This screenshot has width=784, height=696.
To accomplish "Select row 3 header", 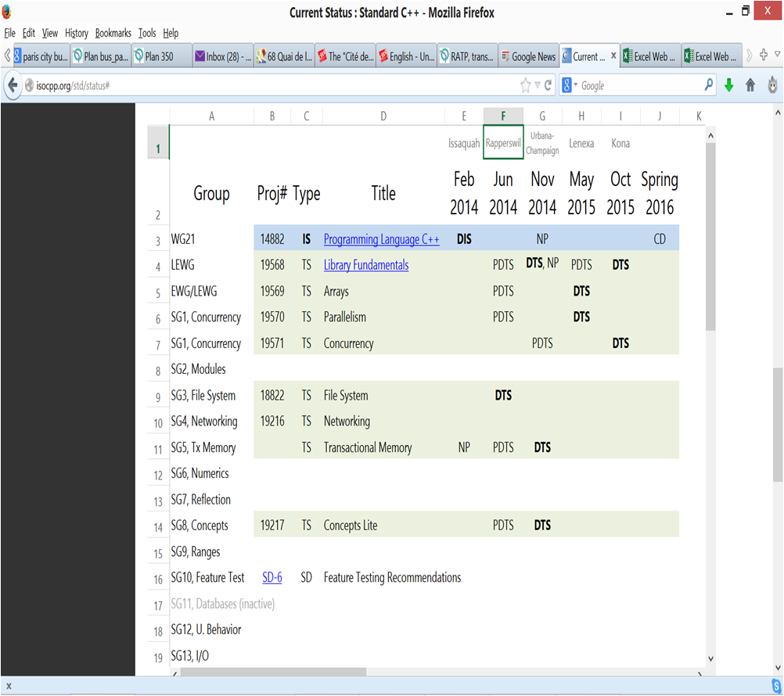I will [x=158, y=239].
